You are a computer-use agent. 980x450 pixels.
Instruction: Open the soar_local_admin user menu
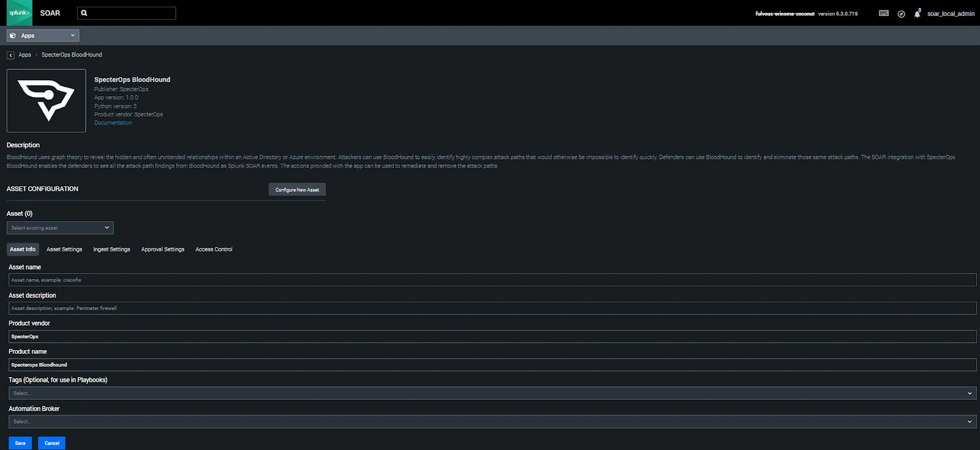tap(951, 13)
